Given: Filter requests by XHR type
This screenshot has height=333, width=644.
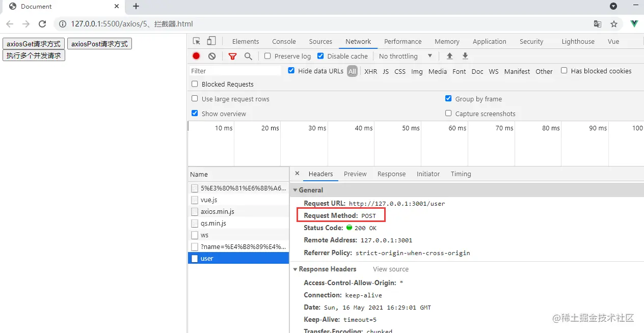Looking at the screenshot, I should [371, 71].
